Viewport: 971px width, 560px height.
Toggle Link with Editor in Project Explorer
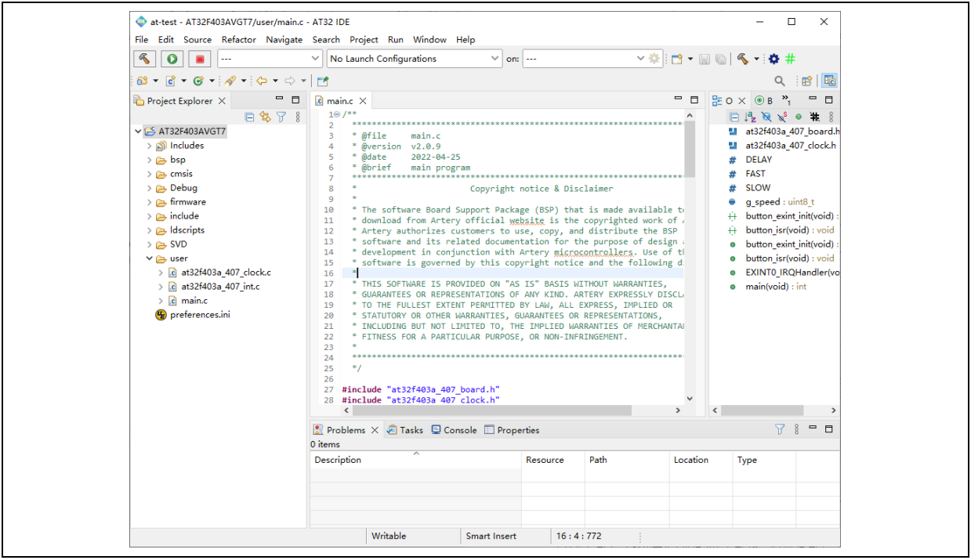(x=265, y=117)
